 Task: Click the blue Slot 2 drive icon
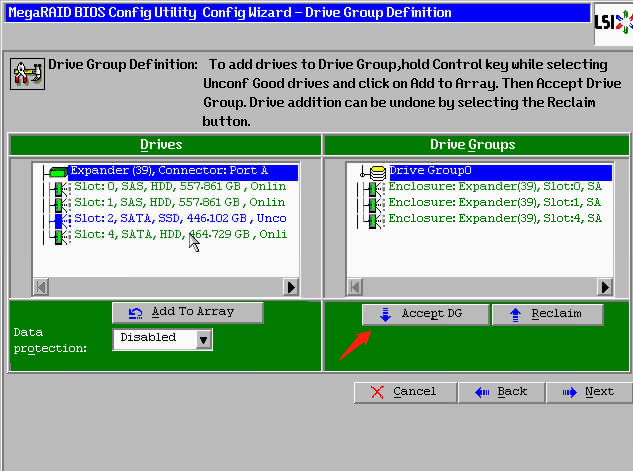[x=61, y=221]
